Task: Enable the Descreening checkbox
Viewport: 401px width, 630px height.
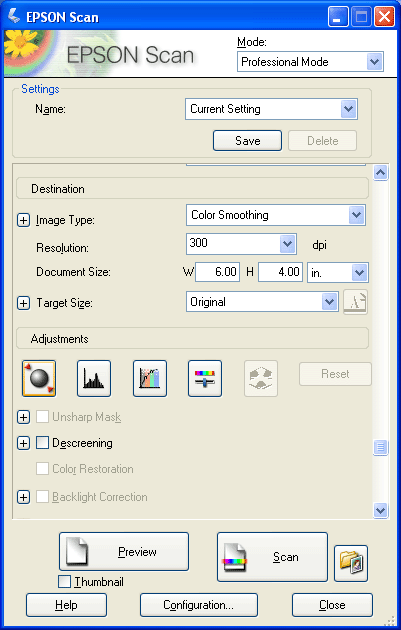Action: point(42,443)
